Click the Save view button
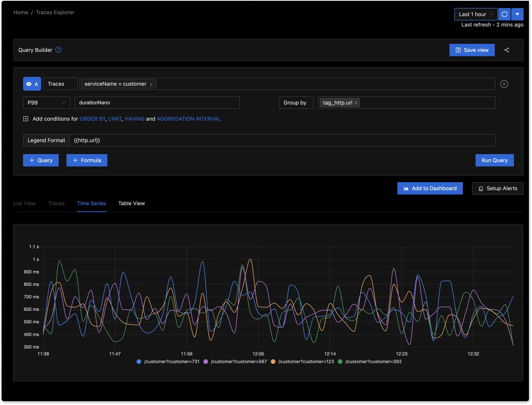Image resolution: width=532 pixels, height=405 pixels. tap(472, 50)
